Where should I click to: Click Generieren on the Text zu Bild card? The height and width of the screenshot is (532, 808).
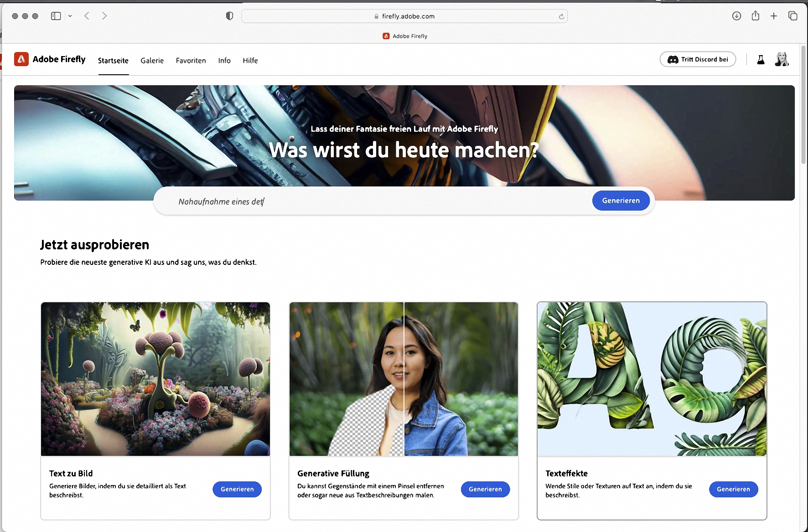point(237,489)
